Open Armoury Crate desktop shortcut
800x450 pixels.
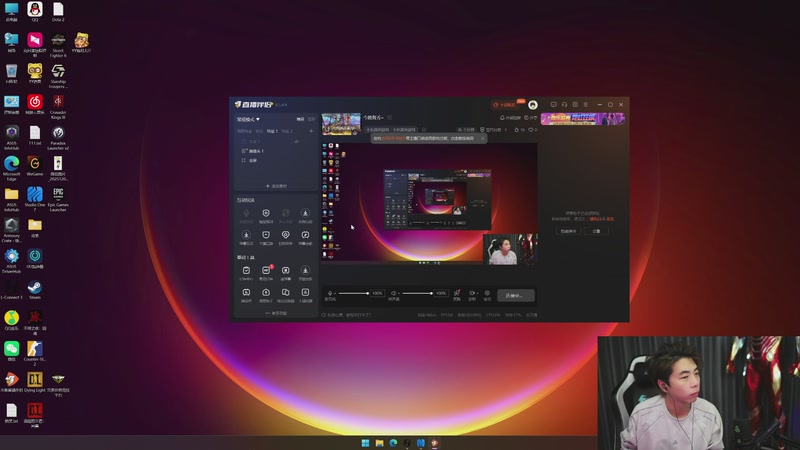(x=11, y=230)
